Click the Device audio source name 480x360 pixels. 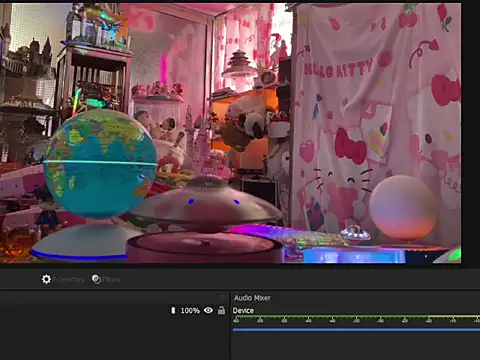(243, 311)
